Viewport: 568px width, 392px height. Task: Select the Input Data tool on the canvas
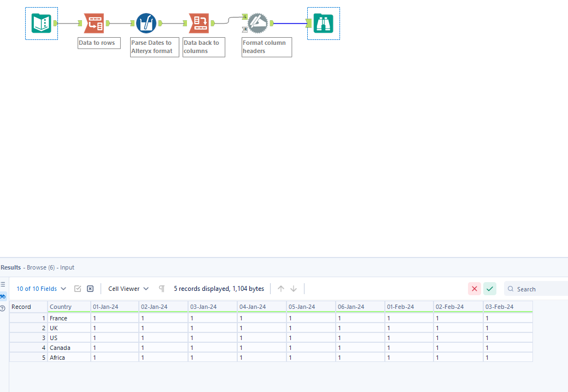(x=41, y=23)
